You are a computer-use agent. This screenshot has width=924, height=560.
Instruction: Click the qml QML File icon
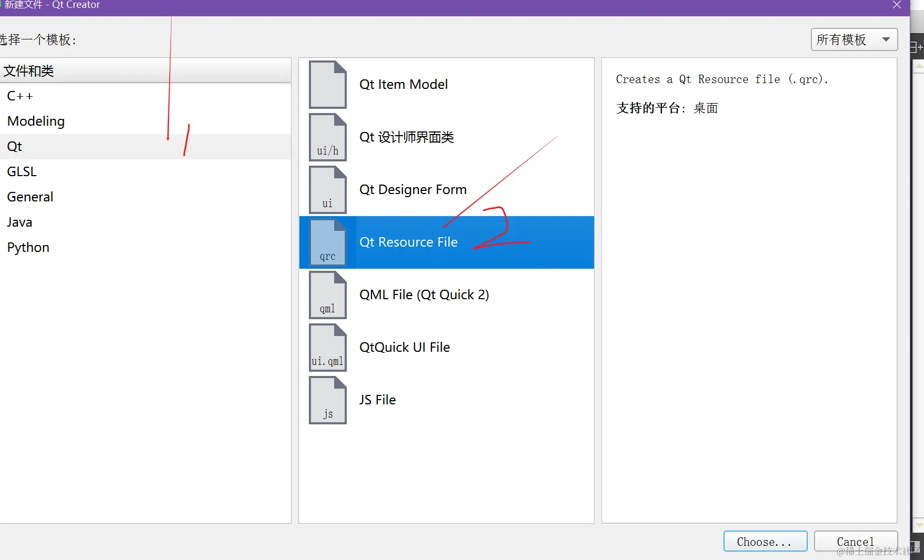[x=327, y=295]
